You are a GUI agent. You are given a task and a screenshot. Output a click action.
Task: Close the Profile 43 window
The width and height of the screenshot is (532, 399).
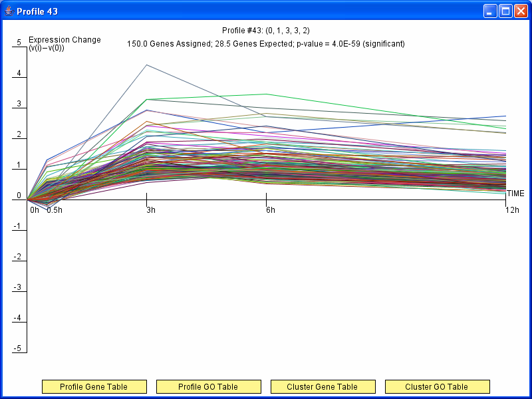click(x=521, y=11)
